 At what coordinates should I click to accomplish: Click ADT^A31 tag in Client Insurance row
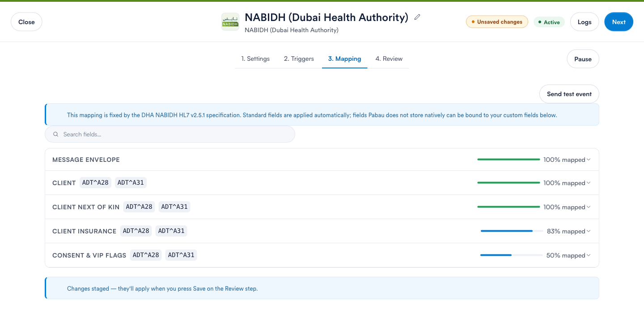click(x=171, y=231)
